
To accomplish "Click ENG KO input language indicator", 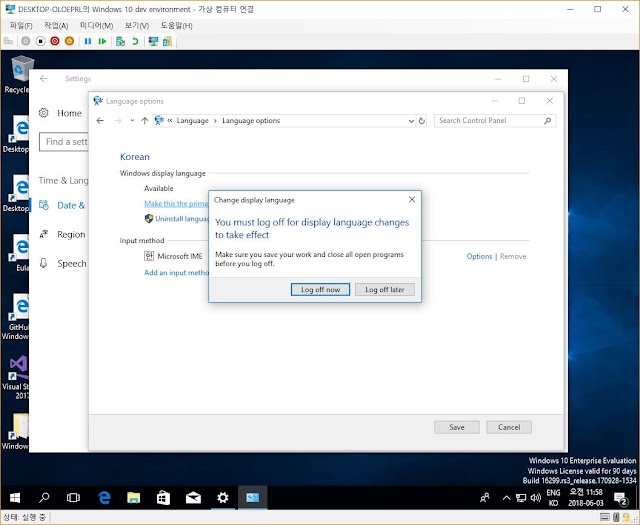I will pos(553,498).
